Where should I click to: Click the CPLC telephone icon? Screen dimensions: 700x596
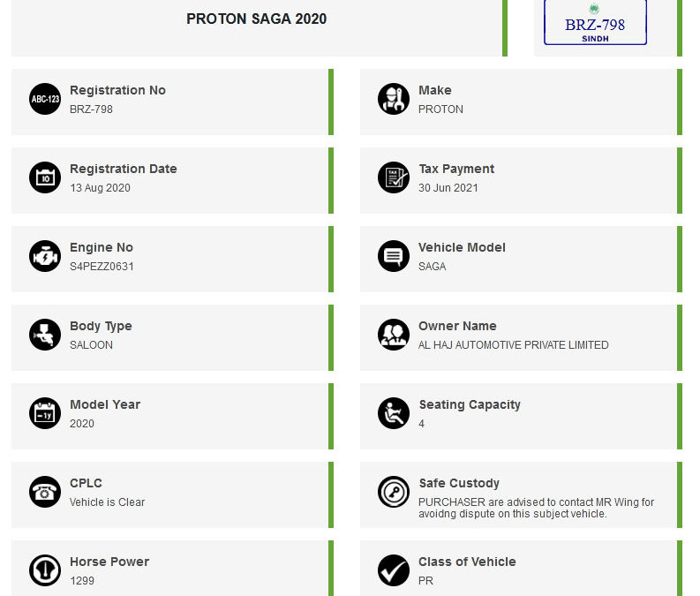coord(45,492)
